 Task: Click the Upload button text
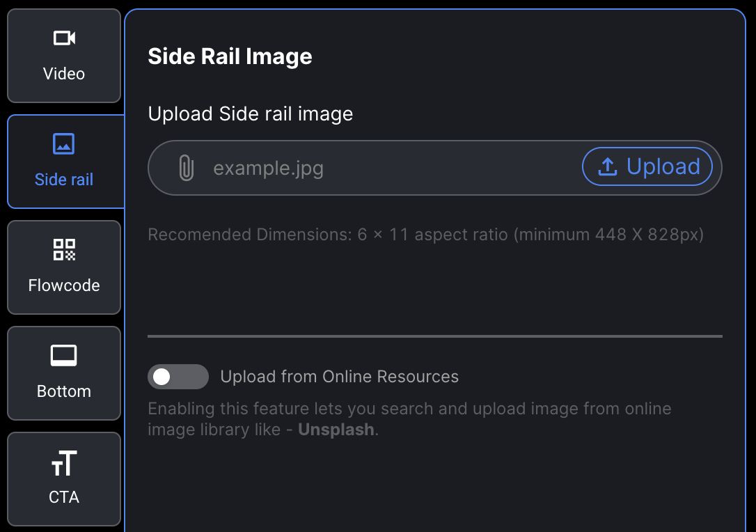[663, 167]
